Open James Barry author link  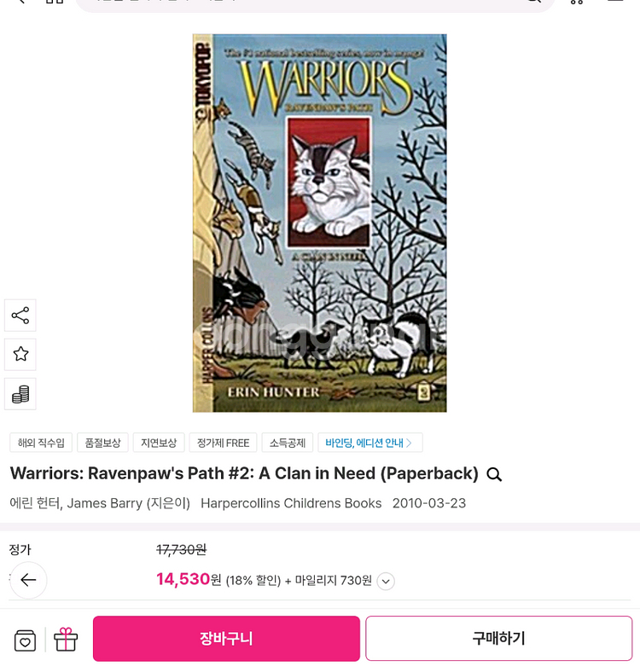pyautogui.click(x=104, y=503)
